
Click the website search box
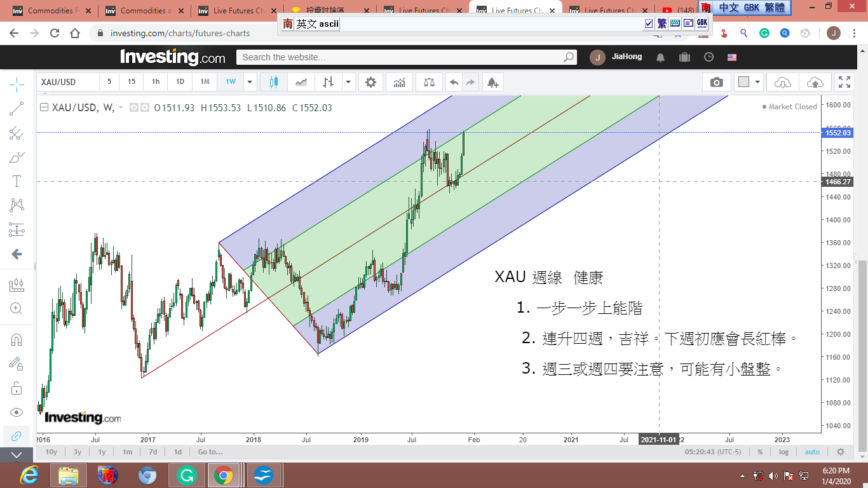[x=407, y=57]
